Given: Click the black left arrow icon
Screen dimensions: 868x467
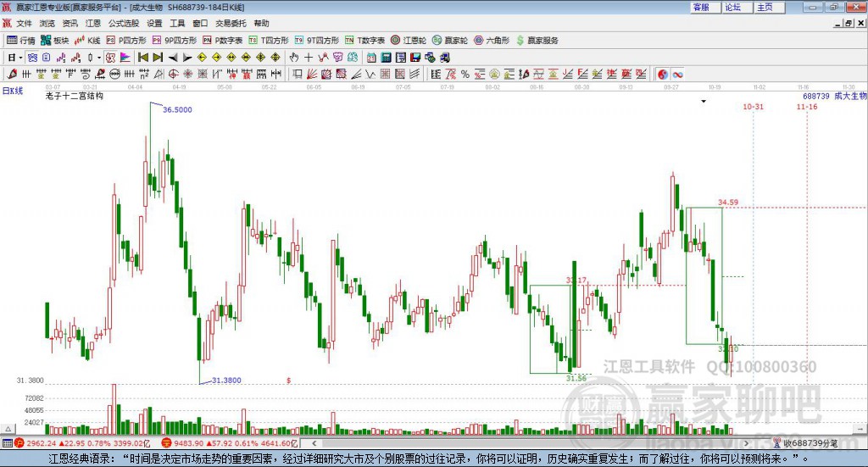Looking at the screenshot, I should [172, 58].
